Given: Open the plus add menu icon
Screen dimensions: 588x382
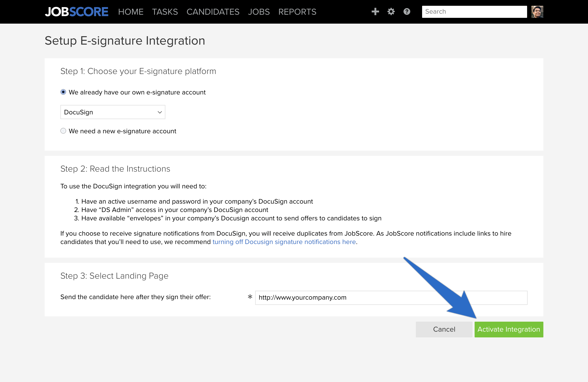Looking at the screenshot, I should 375,12.
